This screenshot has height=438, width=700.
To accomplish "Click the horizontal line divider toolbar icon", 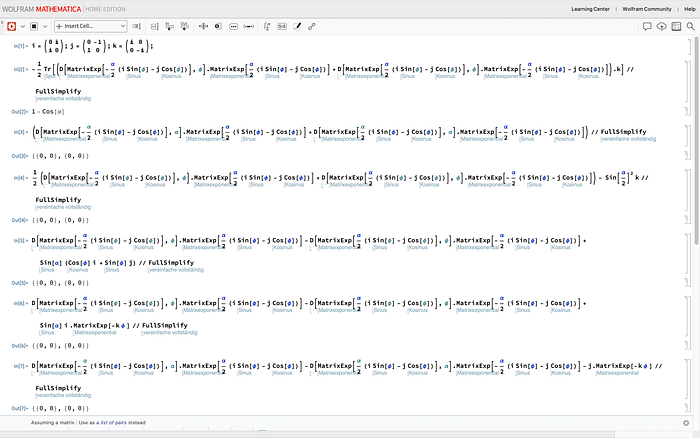I will (249, 26).
